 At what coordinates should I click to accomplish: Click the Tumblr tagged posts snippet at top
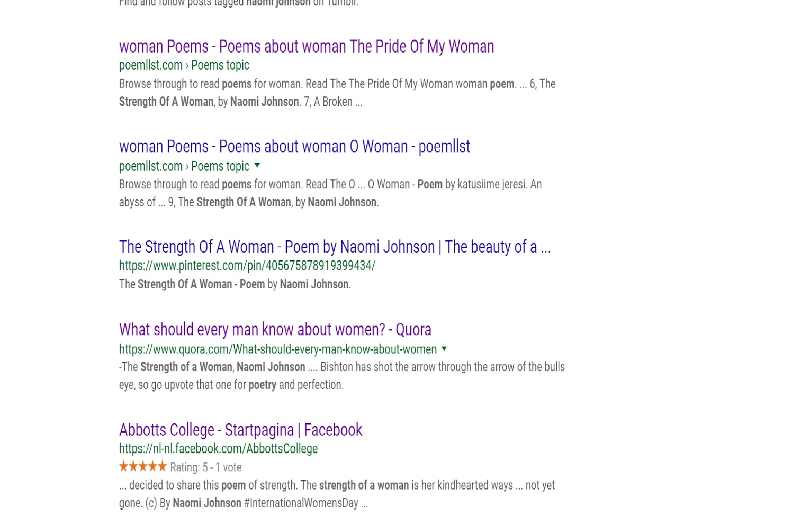(x=238, y=3)
